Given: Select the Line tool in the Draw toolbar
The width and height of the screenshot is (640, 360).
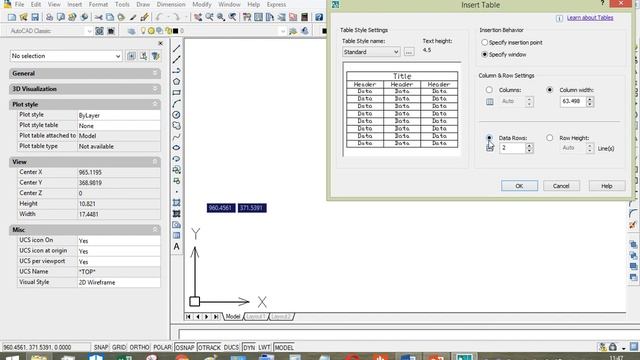Looking at the screenshot, I should 176,49.
